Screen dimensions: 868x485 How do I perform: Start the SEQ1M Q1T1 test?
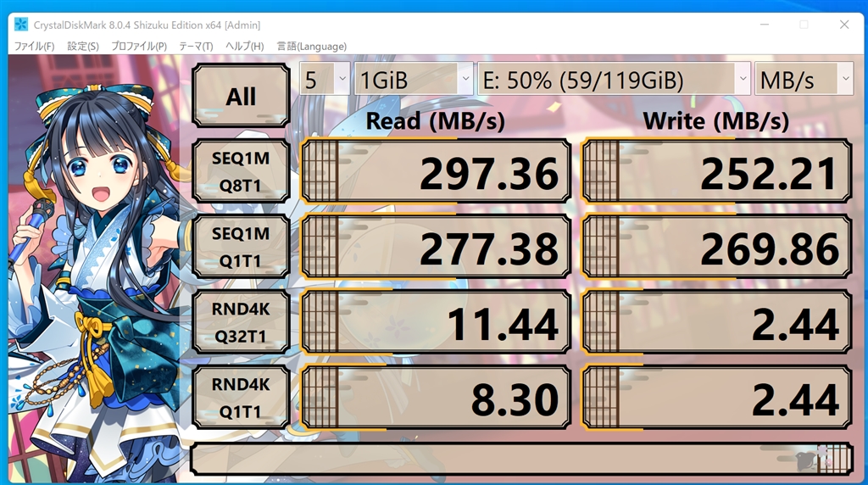(x=241, y=247)
